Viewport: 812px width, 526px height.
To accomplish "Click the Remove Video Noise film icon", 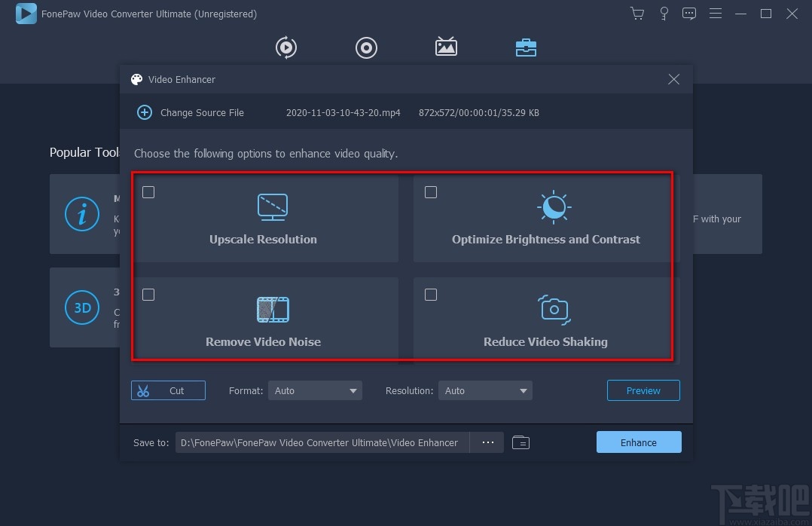I will point(273,310).
